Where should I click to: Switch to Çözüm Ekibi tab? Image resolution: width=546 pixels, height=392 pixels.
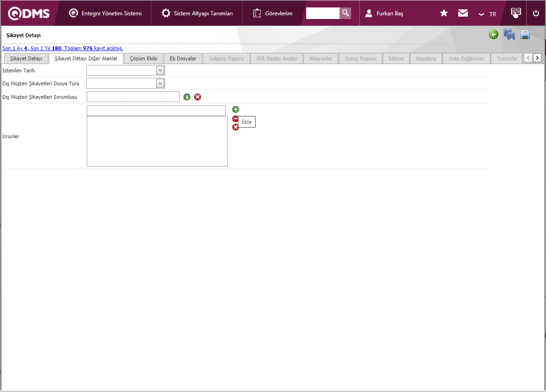click(x=143, y=58)
